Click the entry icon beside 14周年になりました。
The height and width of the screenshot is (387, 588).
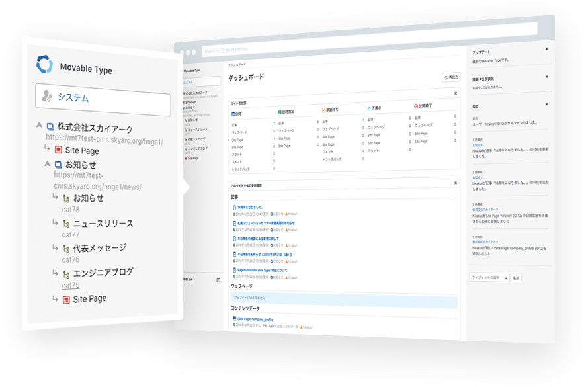coord(235,207)
